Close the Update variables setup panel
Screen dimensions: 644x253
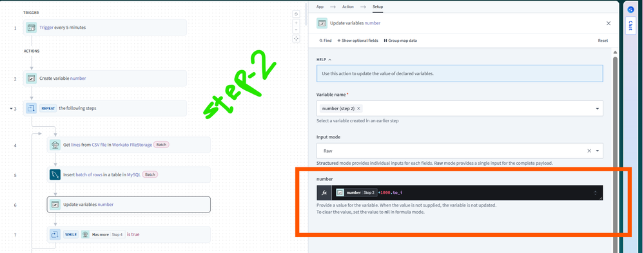click(609, 23)
